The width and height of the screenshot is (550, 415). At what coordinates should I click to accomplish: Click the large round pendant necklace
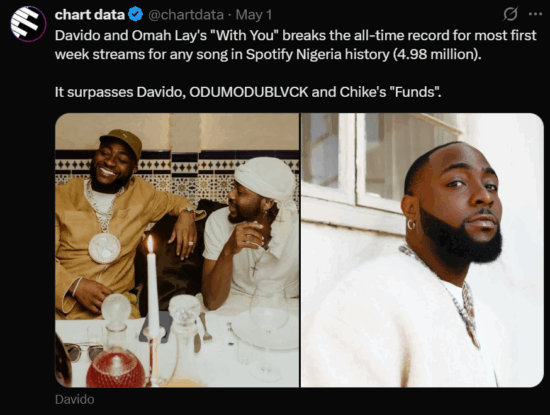105,248
